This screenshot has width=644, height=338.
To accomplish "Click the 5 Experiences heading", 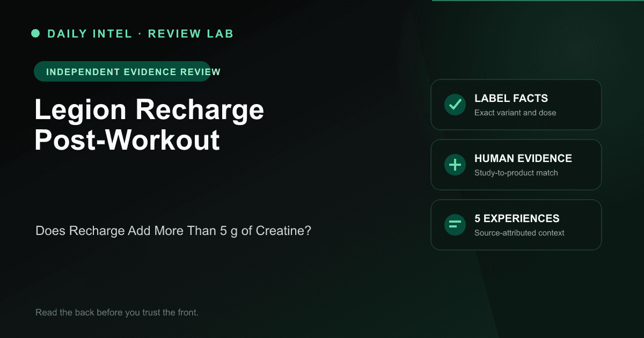I will pos(517,219).
